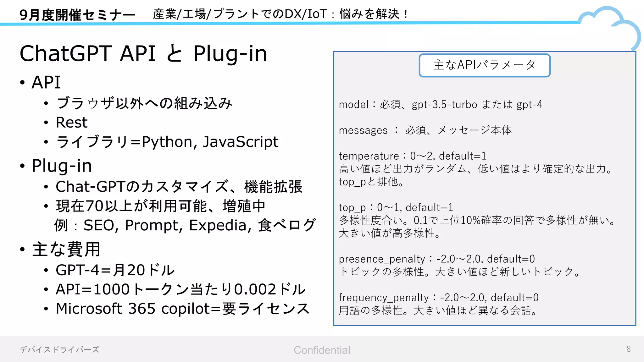The width and height of the screenshot is (644, 362).
Task: Click the bullet 'ブラウザ以外への組み込み'
Action: pyautogui.click(x=144, y=103)
